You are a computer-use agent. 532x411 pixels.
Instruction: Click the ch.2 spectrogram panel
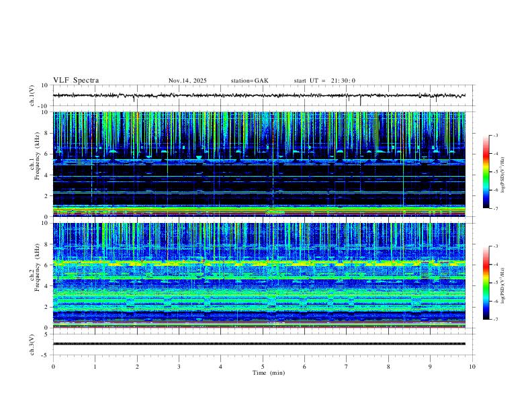[x=259, y=275]
